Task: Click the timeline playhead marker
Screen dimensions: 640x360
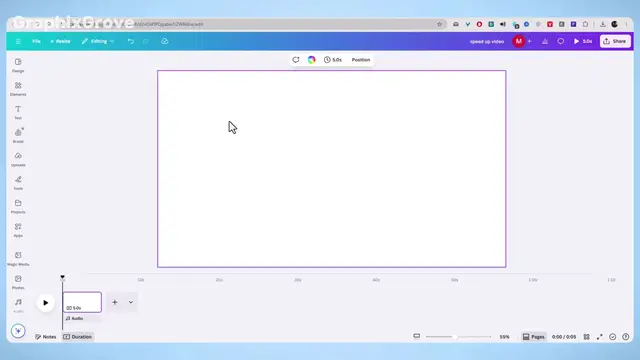Action: pyautogui.click(x=62, y=277)
